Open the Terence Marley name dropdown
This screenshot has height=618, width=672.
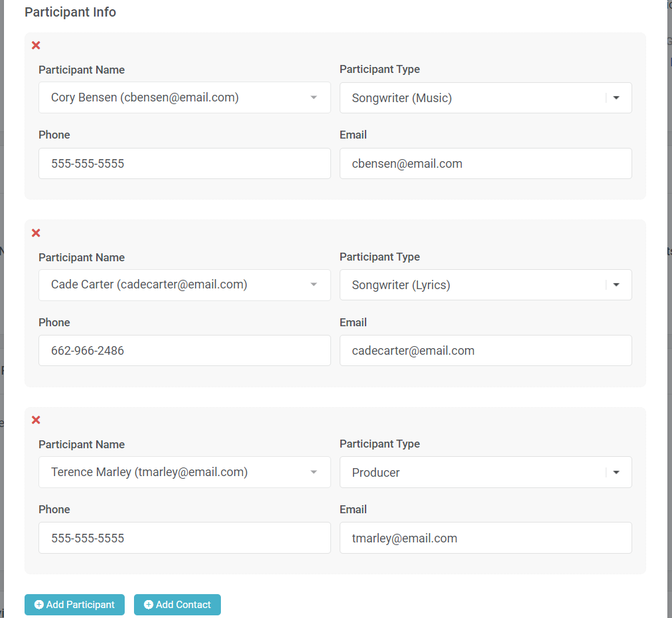point(314,473)
